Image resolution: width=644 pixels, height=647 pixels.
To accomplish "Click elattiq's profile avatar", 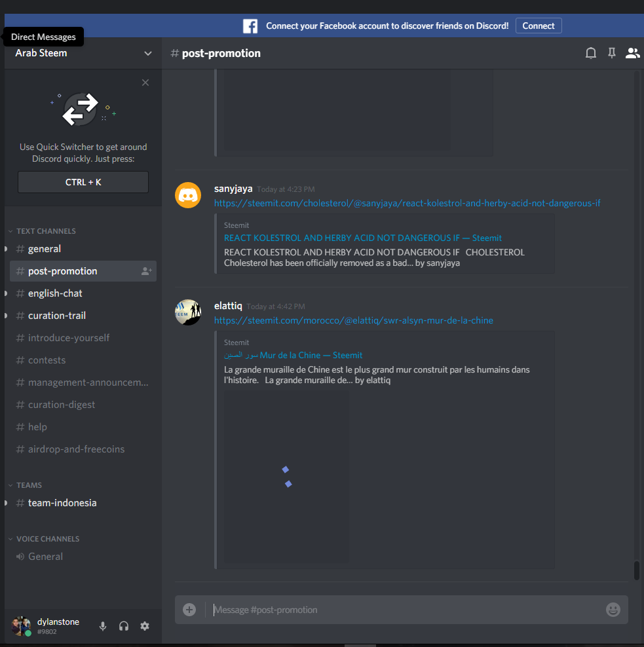I will 188,312.
